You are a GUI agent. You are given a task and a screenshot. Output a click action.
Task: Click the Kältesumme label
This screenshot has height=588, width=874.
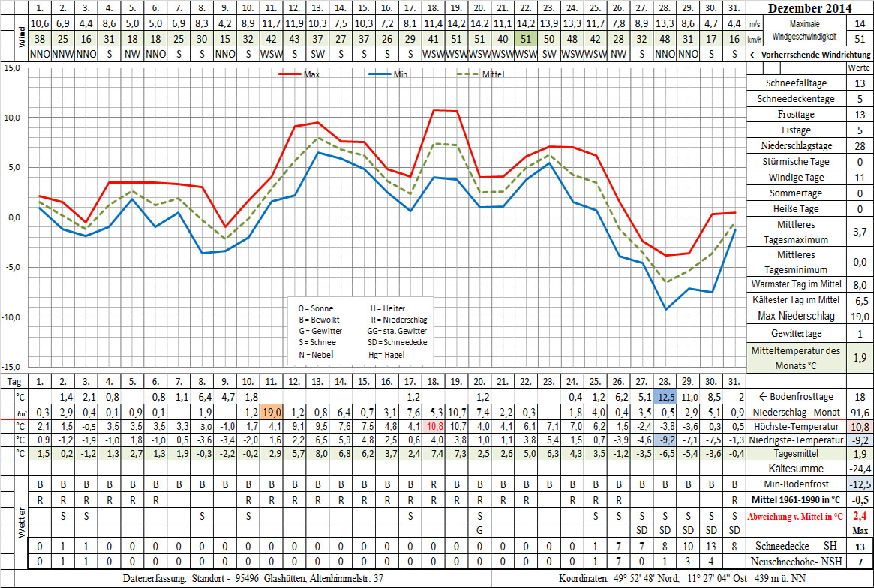tap(796, 467)
